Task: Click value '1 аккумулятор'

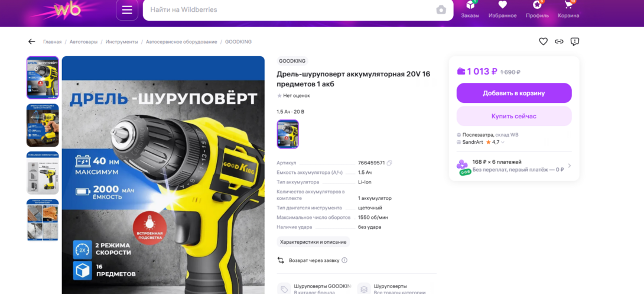Action: [375, 198]
